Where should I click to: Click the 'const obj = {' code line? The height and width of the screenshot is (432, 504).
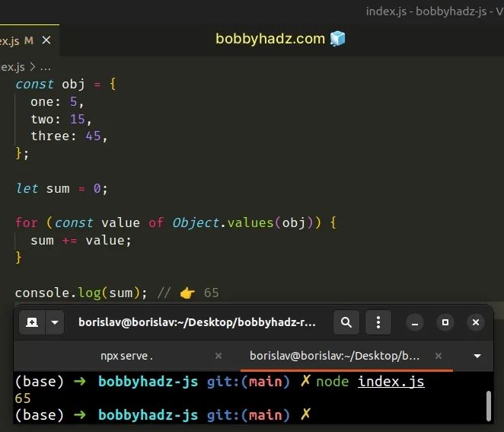(x=66, y=85)
